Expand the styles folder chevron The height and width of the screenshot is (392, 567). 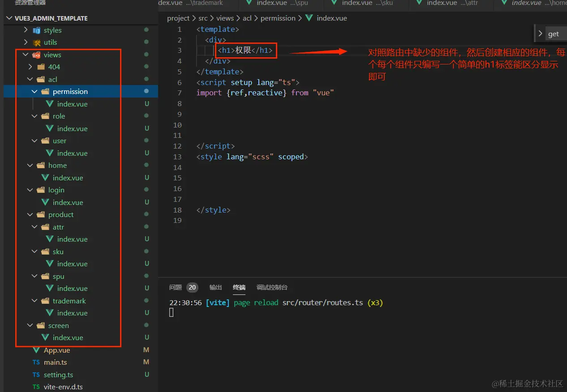click(26, 30)
